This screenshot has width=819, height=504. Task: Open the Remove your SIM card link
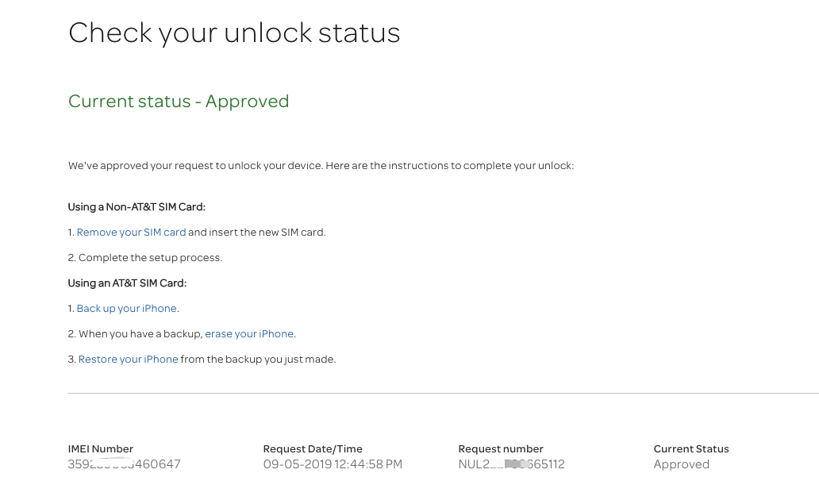131,233
